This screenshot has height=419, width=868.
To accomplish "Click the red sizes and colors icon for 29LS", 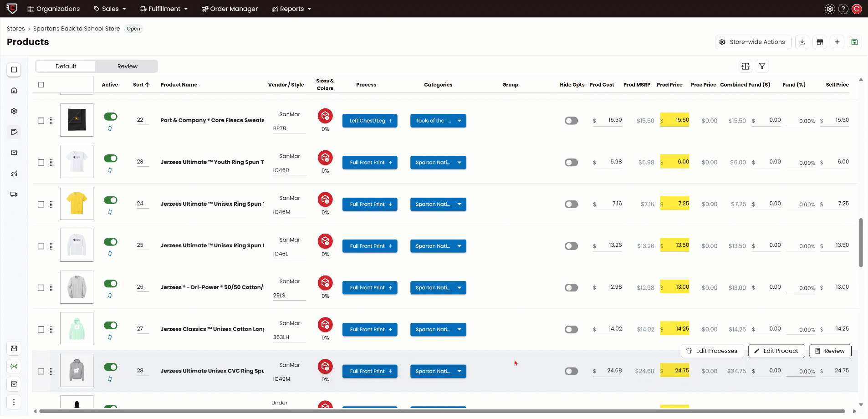I will click(x=325, y=283).
